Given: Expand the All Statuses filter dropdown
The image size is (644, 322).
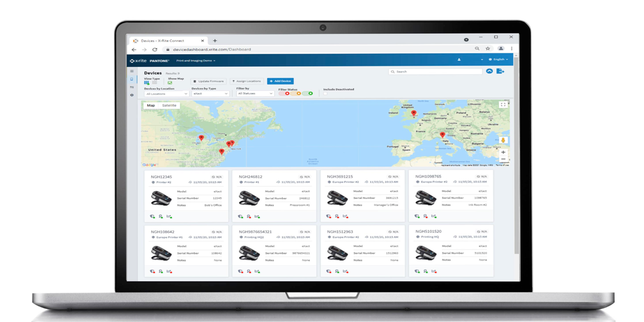Looking at the screenshot, I should [254, 93].
